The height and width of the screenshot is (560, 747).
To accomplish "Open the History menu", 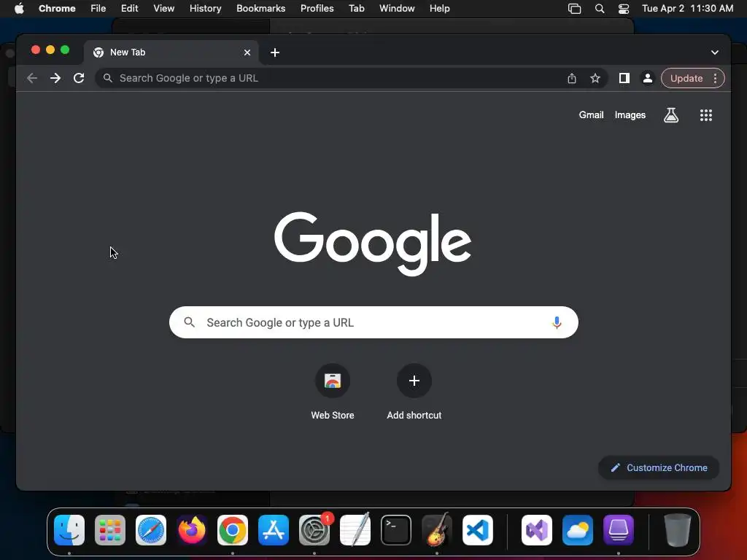I will pyautogui.click(x=205, y=8).
